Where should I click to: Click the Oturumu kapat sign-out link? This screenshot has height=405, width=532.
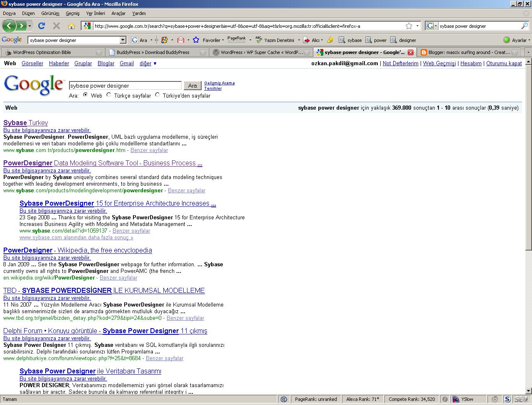[x=504, y=63]
